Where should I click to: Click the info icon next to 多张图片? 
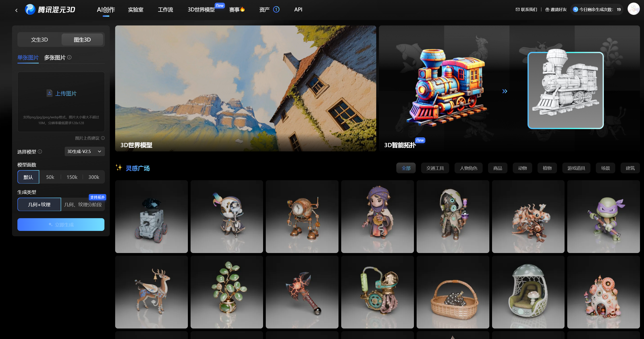point(69,57)
